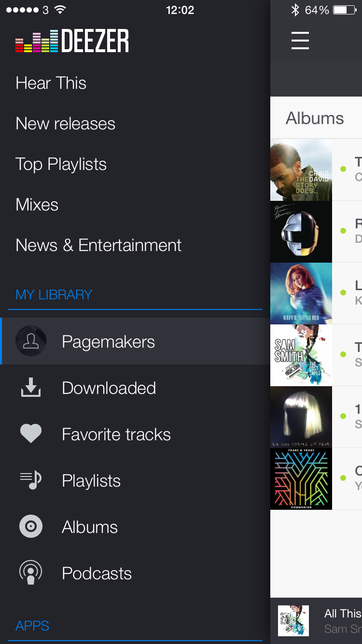Screen dimensions: 362x644
Task: Select Pagemakers profile entry
Action: tap(135, 341)
